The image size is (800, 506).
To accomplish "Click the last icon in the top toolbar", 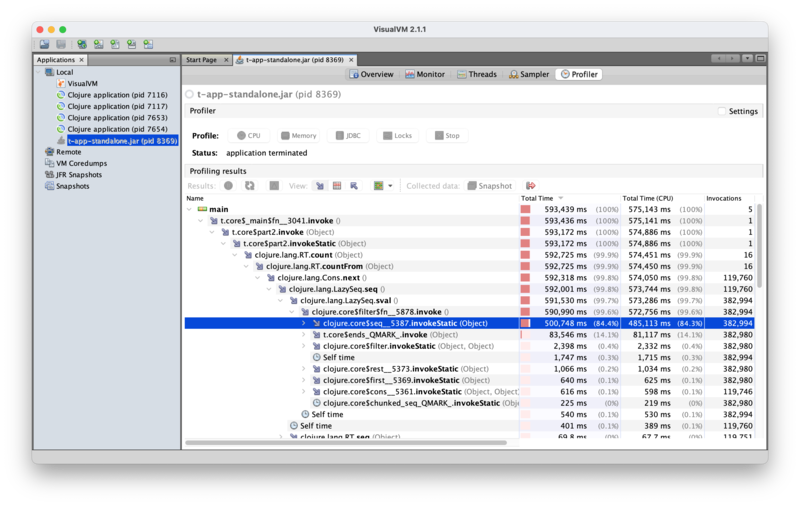I will (148, 45).
